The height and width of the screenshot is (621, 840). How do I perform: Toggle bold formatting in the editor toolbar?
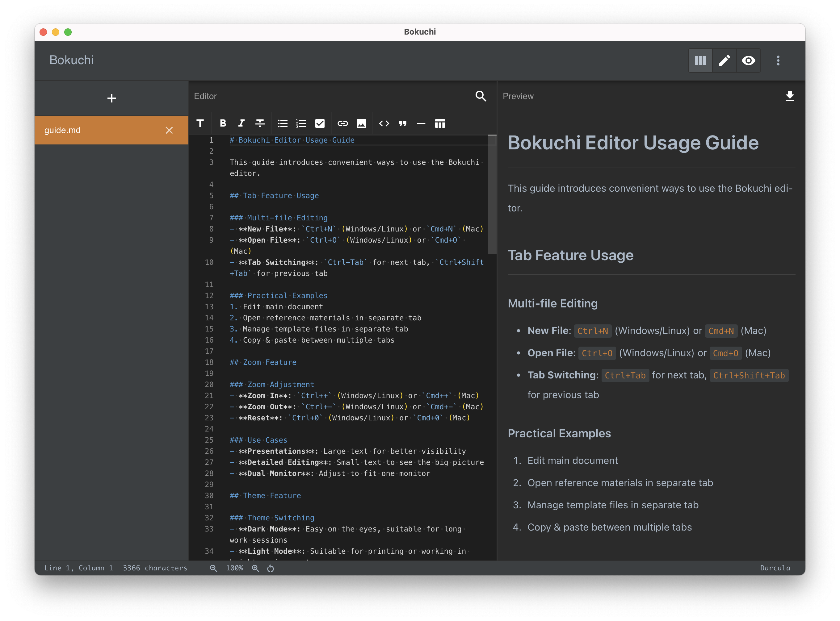point(222,123)
